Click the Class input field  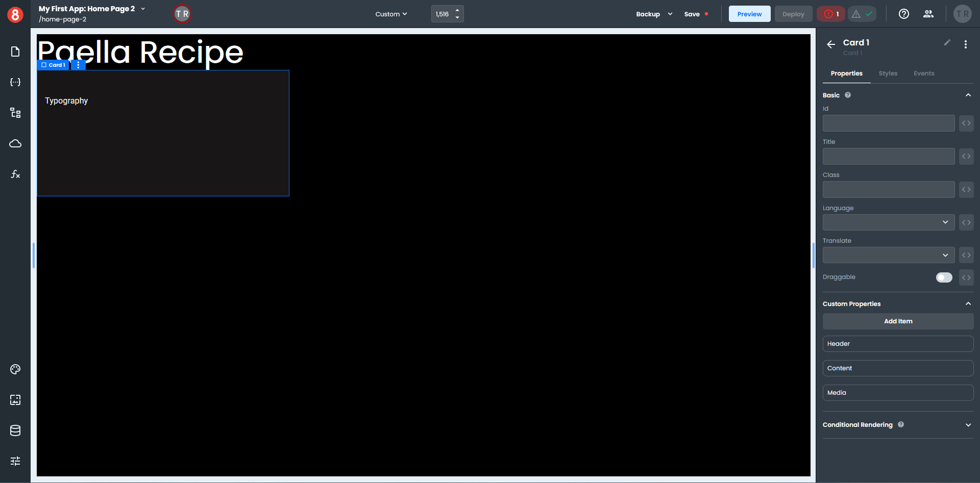[x=888, y=190]
